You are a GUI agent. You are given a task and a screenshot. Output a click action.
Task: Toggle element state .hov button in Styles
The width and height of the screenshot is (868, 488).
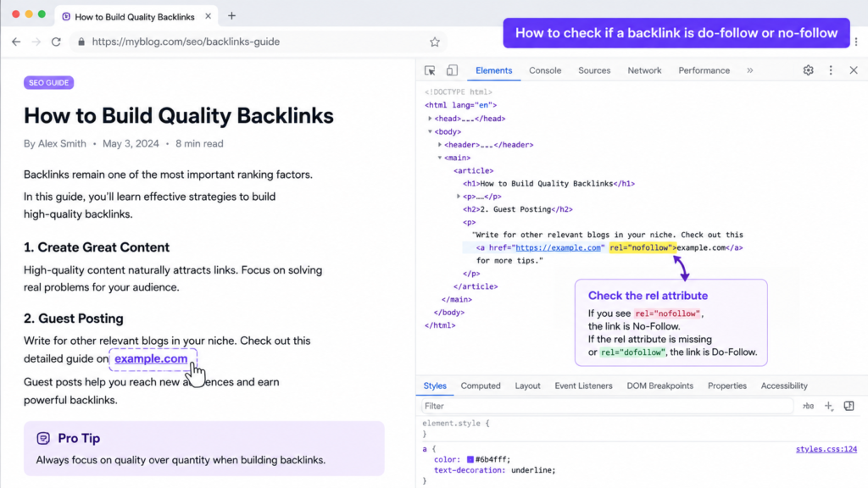[808, 406]
